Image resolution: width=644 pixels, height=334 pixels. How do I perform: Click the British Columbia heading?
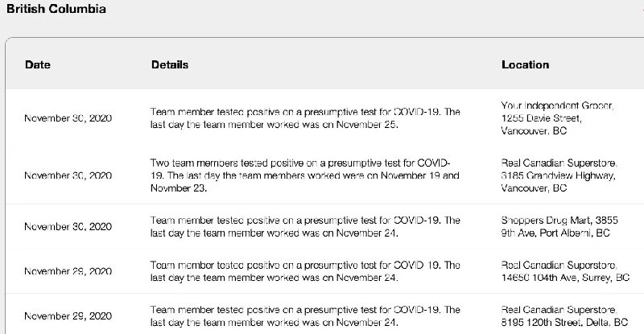pyautogui.click(x=56, y=9)
